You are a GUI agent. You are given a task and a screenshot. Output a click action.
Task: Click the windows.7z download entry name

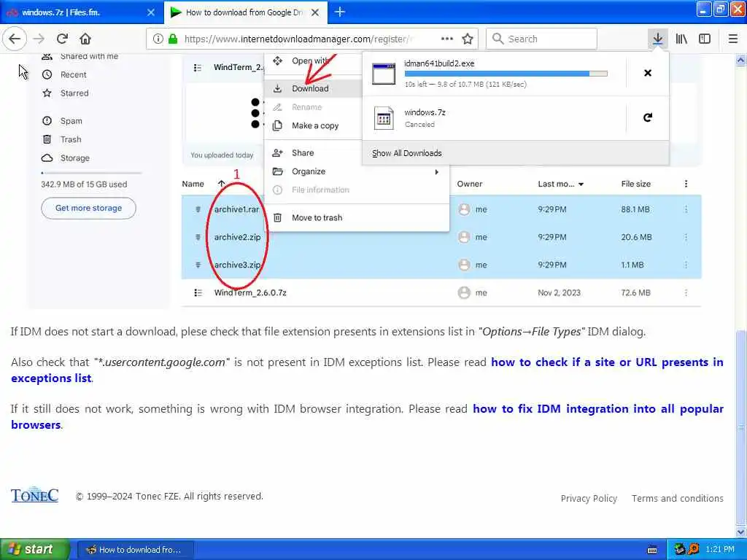tap(425, 112)
